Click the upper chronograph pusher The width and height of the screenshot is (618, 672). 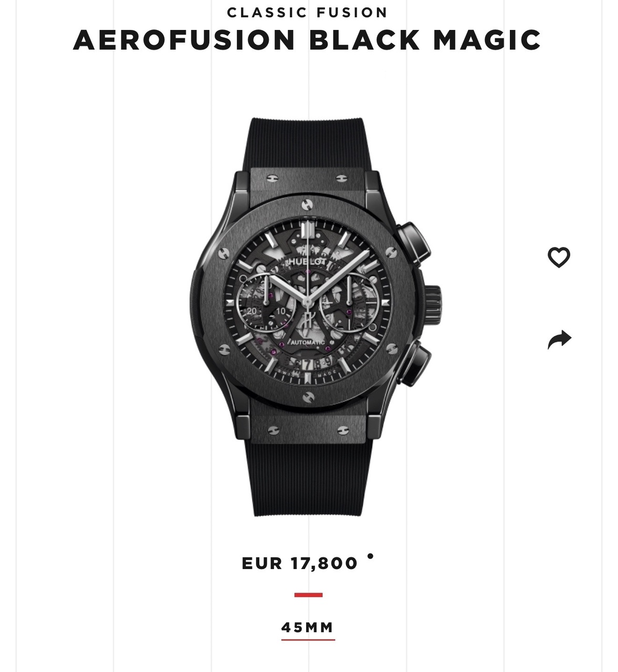(414, 243)
